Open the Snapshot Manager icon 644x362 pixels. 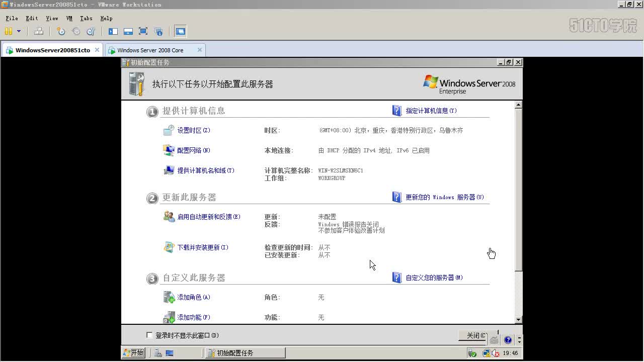[x=91, y=31]
